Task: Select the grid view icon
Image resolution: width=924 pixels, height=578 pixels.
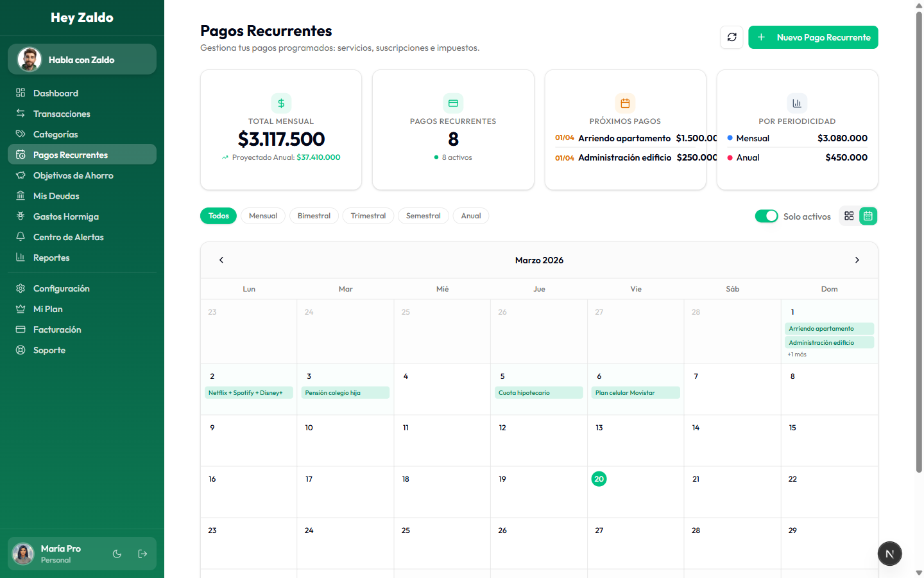Action: pos(850,216)
